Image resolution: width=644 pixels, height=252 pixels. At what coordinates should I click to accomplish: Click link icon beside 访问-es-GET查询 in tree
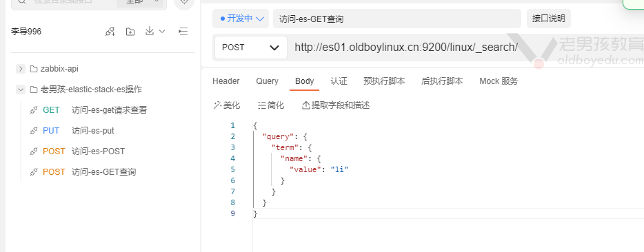(x=34, y=172)
